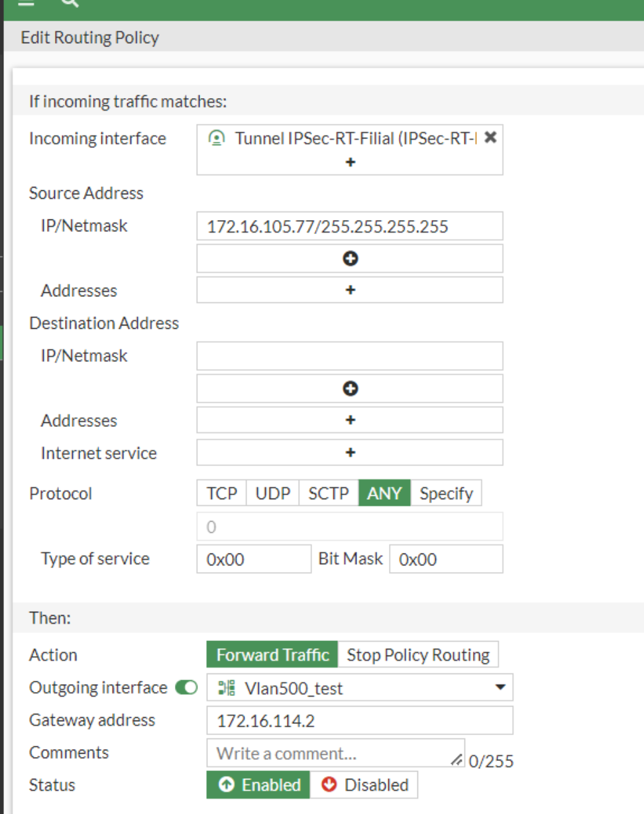The width and height of the screenshot is (644, 814).
Task: Click the Gateway address field
Action: [360, 721]
